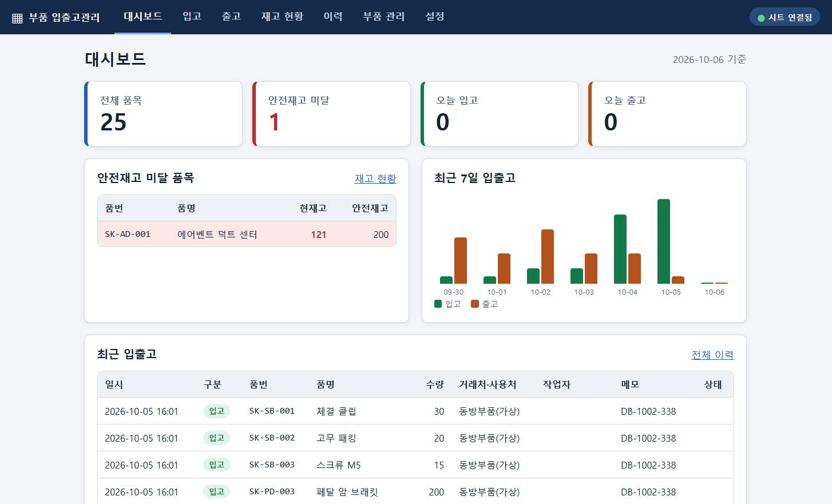Open the 대시보드 tab
832x504 pixels.
[x=142, y=17]
